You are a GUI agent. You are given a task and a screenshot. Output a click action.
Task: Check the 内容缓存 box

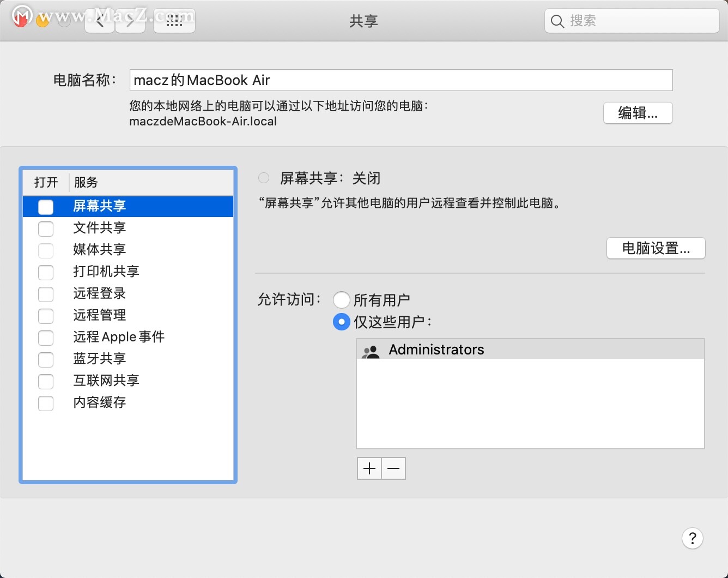pyautogui.click(x=46, y=403)
